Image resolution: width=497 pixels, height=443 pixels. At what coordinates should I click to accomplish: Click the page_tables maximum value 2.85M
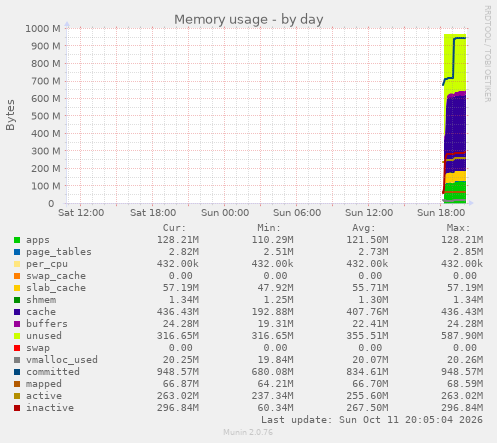coord(468,252)
